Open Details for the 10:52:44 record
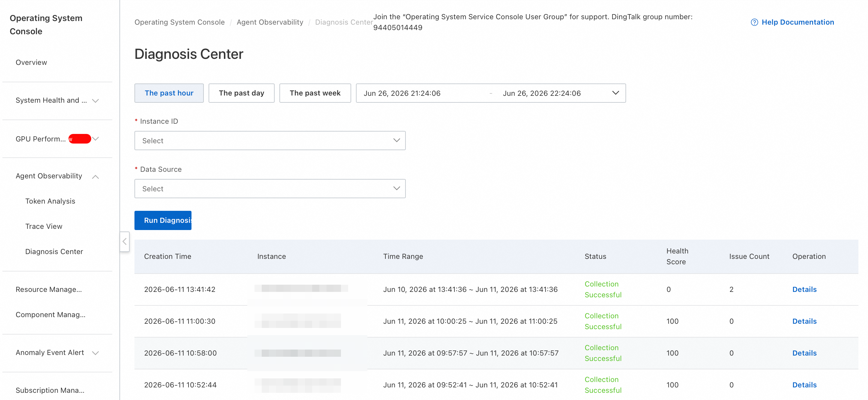This screenshot has width=868, height=400. 804,385
